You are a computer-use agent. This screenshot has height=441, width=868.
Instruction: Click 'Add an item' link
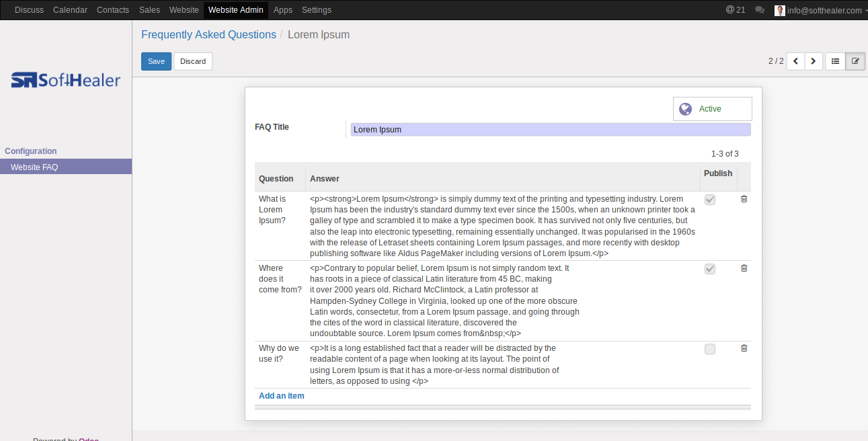(282, 396)
